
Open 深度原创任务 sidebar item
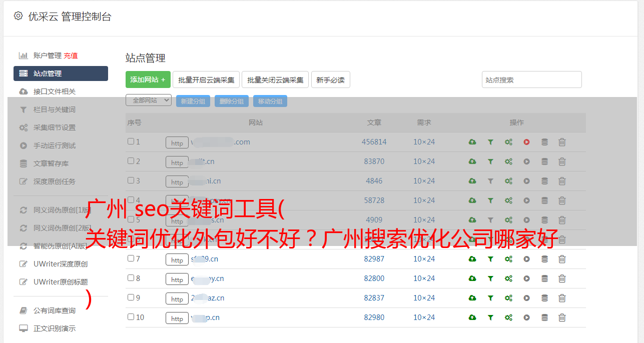point(55,181)
